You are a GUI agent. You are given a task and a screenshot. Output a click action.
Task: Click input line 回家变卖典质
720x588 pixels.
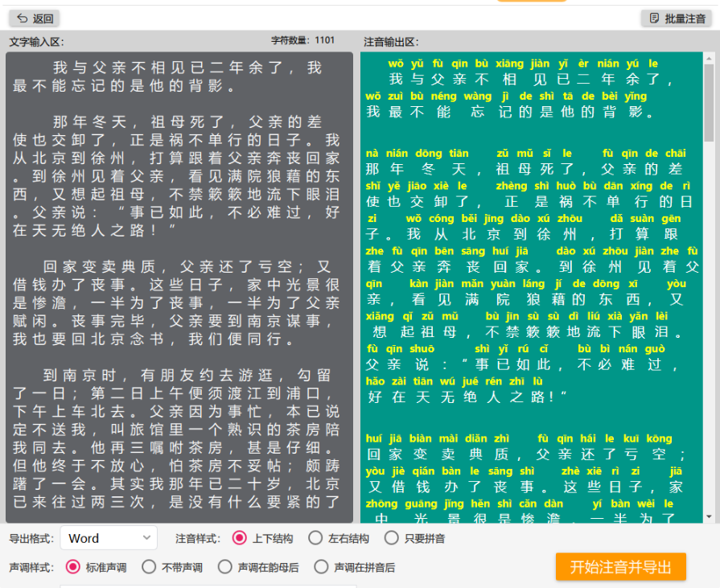click(187, 267)
